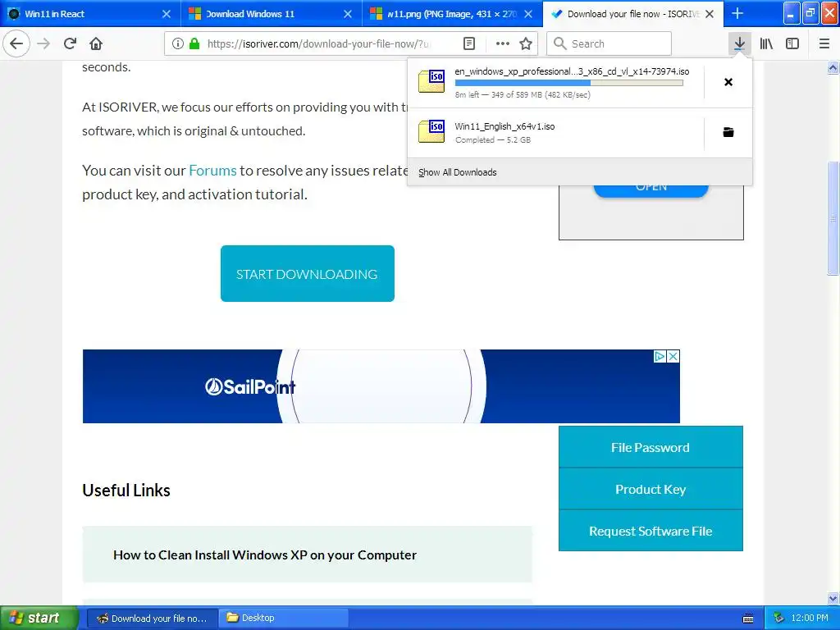Open containing folder for Win11_English_x64v1.iso
840x630 pixels.
pos(728,132)
